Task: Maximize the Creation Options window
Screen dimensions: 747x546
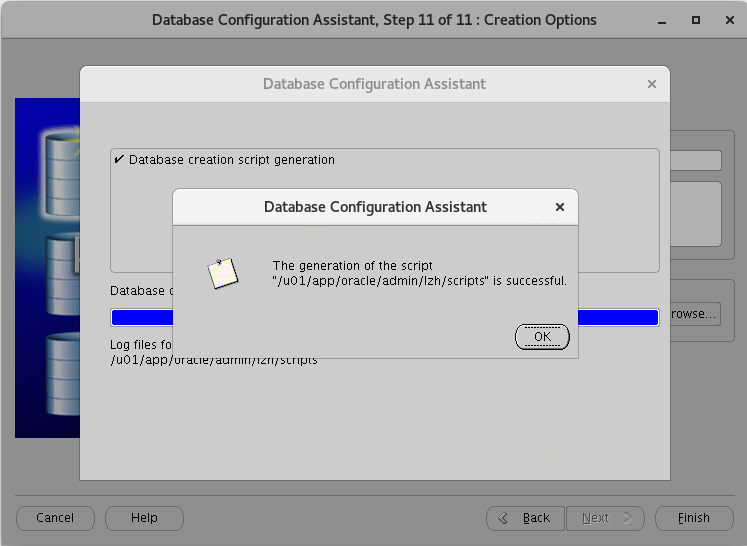Action: [696, 20]
